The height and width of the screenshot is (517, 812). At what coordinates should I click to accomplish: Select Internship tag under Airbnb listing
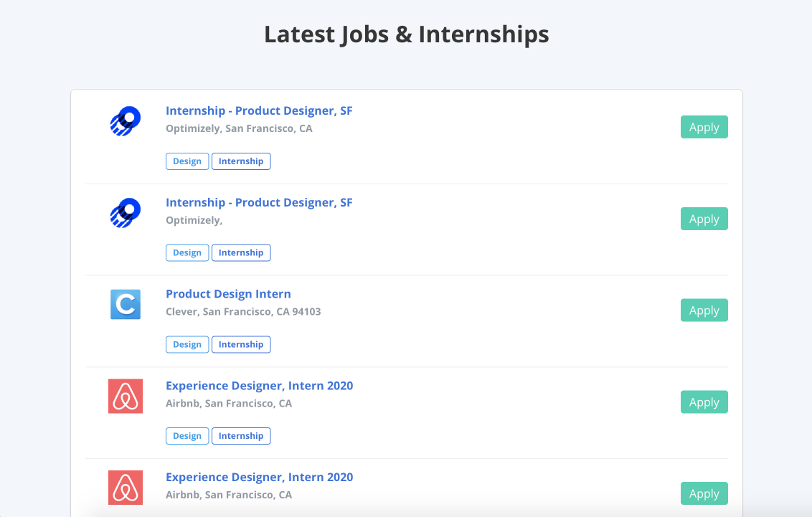[x=241, y=436]
